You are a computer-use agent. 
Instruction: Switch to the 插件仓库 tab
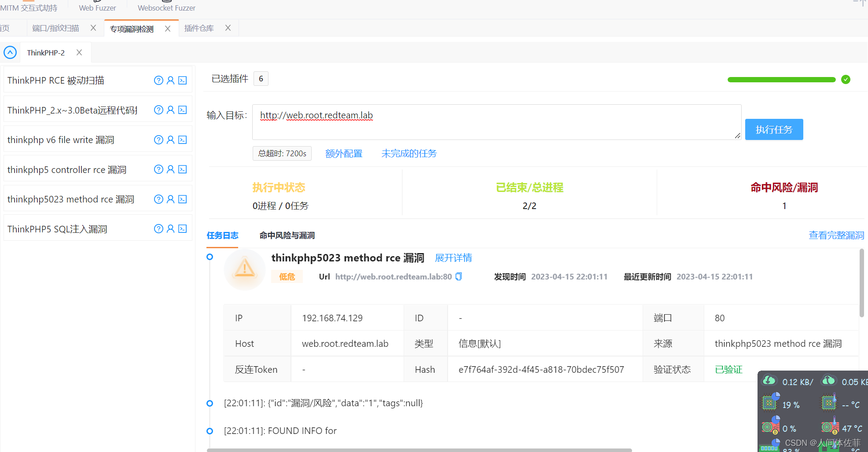click(x=199, y=28)
